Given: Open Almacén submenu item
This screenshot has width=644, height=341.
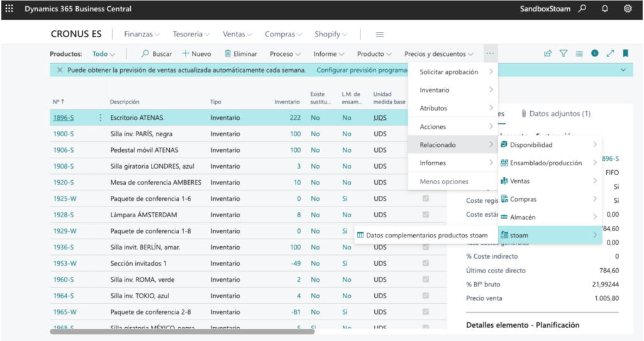Looking at the screenshot, I should click(x=550, y=217).
